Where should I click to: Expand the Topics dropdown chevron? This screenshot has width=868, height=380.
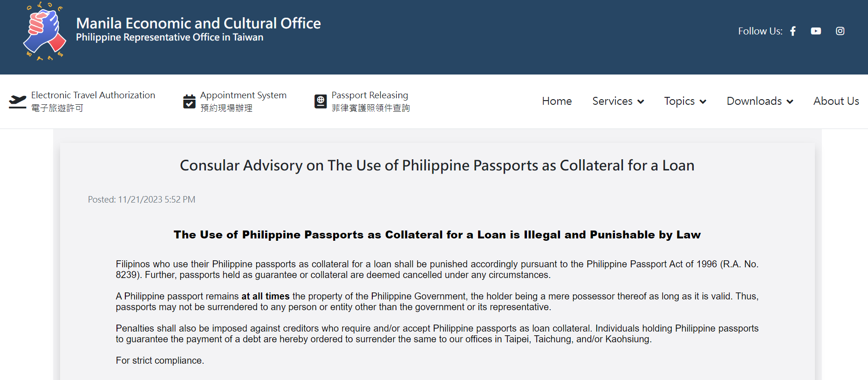(703, 102)
